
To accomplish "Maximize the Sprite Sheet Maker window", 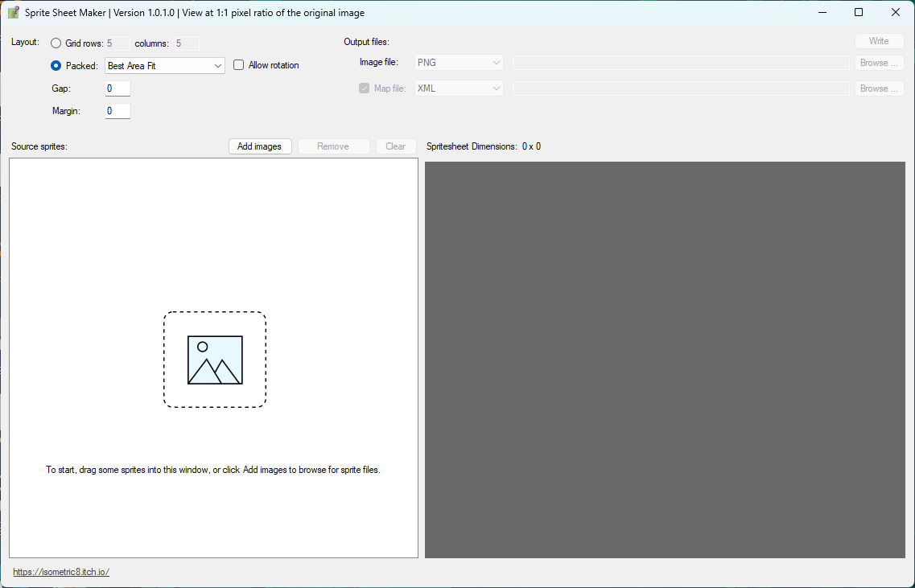I will coord(859,12).
